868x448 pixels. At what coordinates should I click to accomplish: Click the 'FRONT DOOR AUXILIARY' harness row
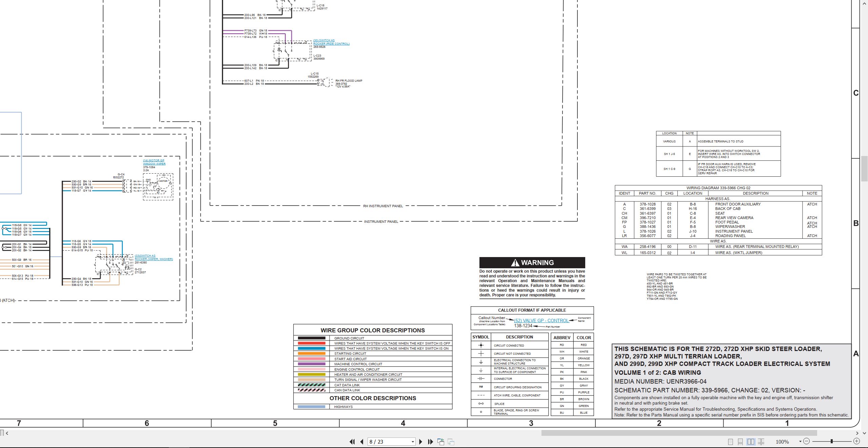pos(718,204)
